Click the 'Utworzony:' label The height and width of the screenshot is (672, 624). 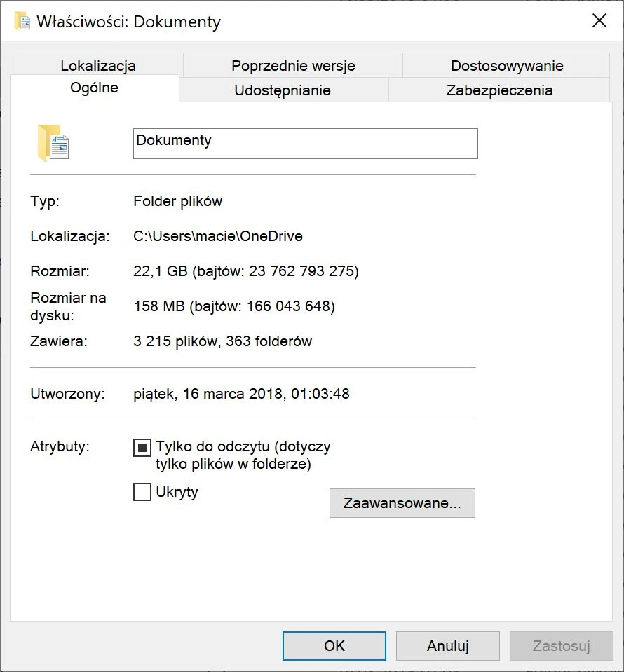(68, 394)
